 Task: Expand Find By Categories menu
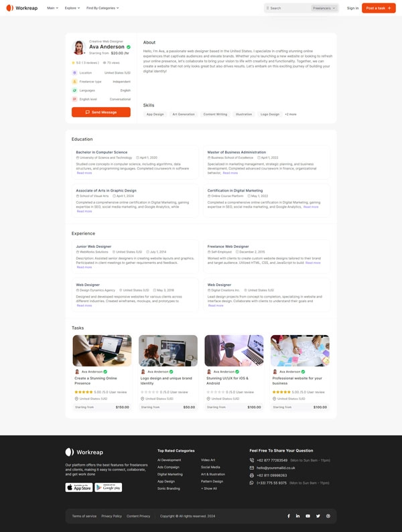(x=103, y=8)
